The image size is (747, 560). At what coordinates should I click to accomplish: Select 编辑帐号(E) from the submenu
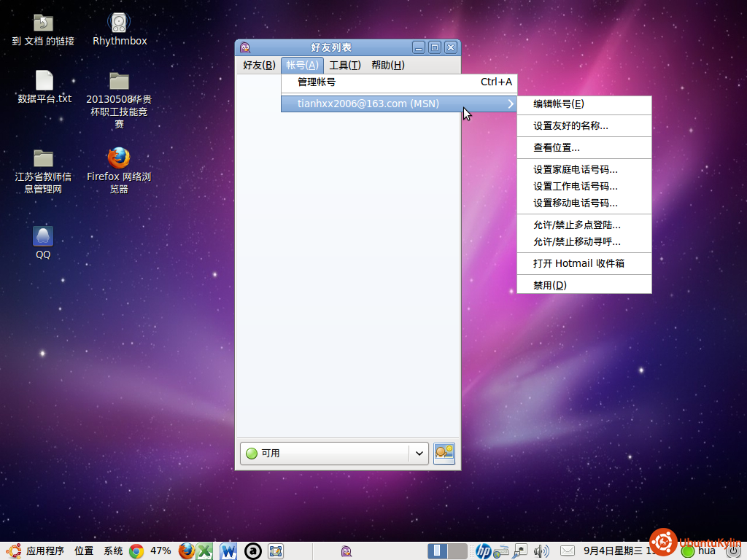click(x=558, y=104)
